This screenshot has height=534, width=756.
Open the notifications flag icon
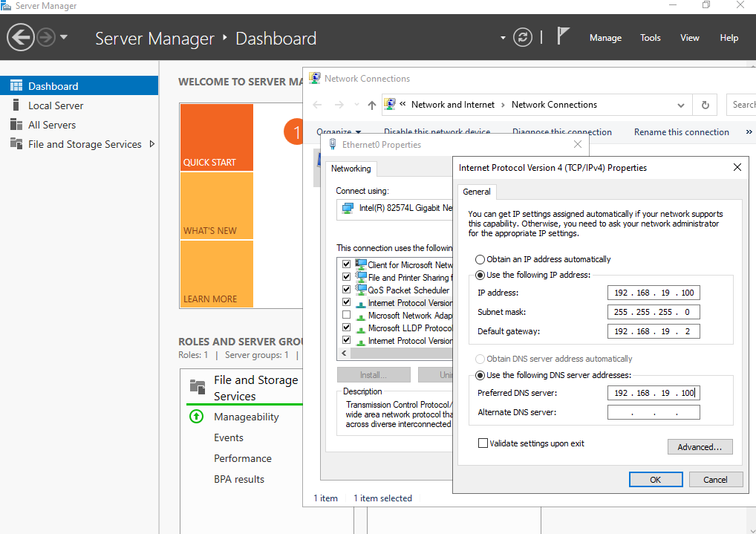(x=564, y=36)
